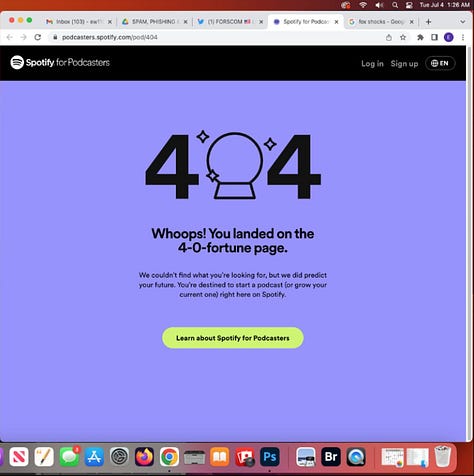Click the Log in link
The height and width of the screenshot is (476, 474).
(x=372, y=63)
